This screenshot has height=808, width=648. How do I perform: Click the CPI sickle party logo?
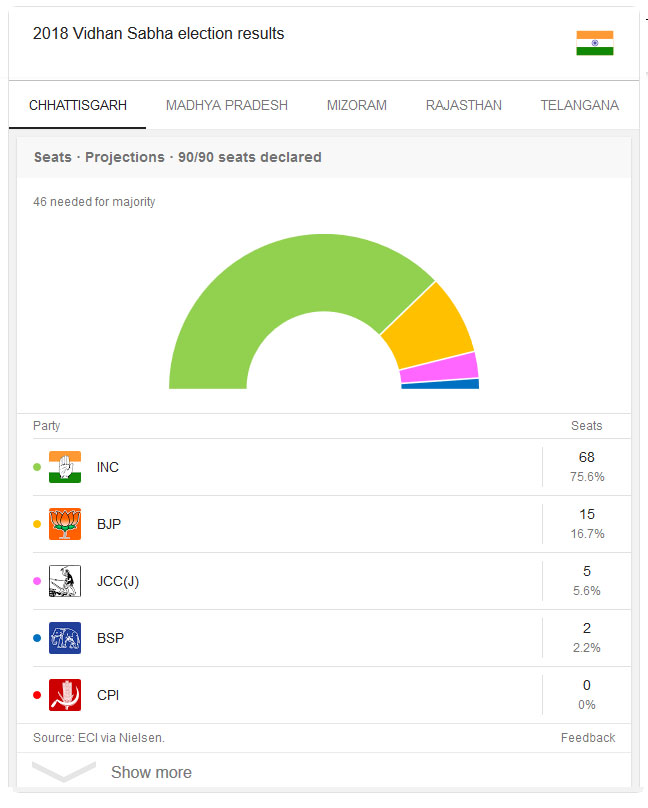point(65,695)
